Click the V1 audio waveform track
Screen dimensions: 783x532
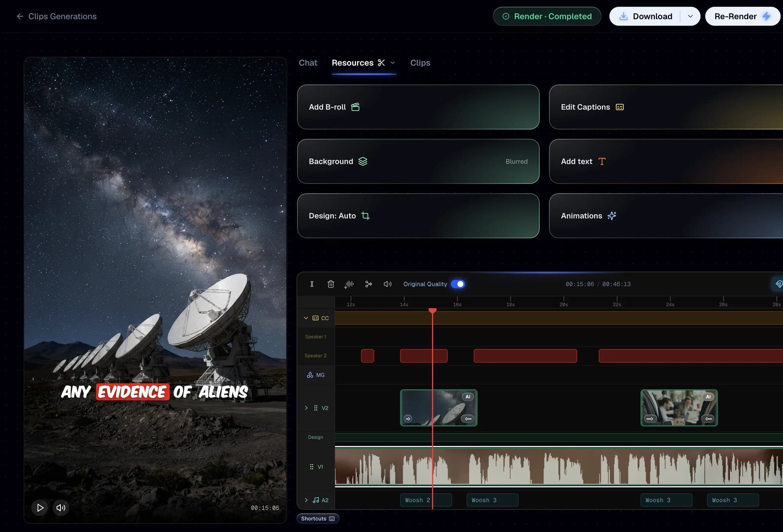click(x=559, y=467)
